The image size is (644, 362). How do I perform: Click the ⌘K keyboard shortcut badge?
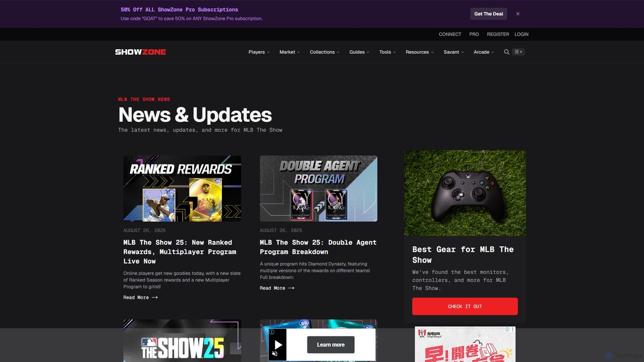(518, 52)
